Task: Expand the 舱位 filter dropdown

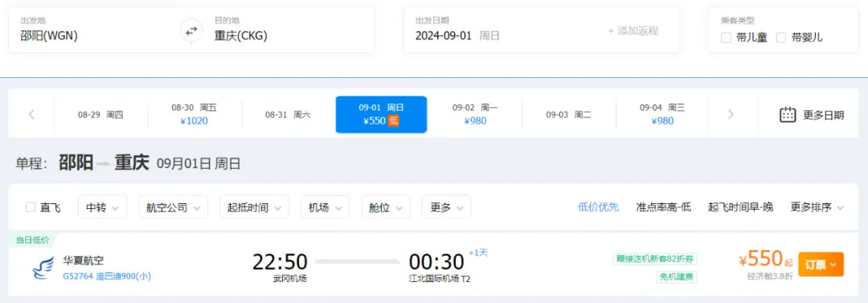Action: coord(386,207)
